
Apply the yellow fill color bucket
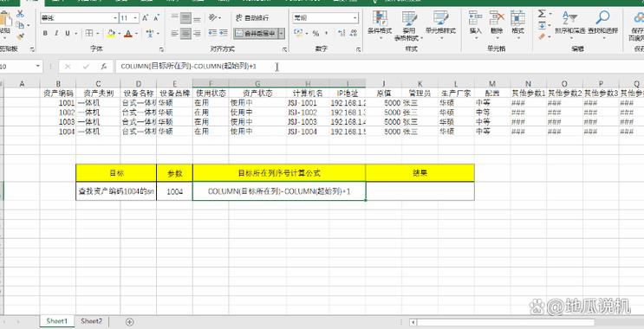(x=110, y=34)
